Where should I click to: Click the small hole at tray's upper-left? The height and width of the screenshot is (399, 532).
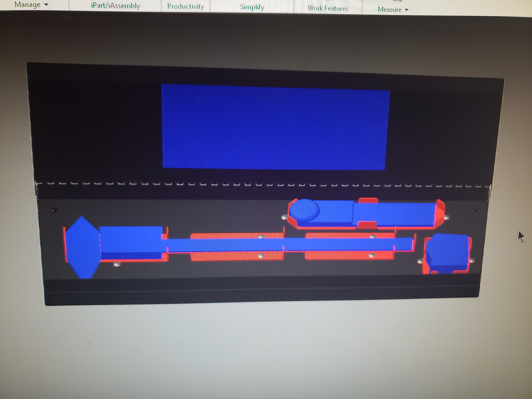point(54,210)
